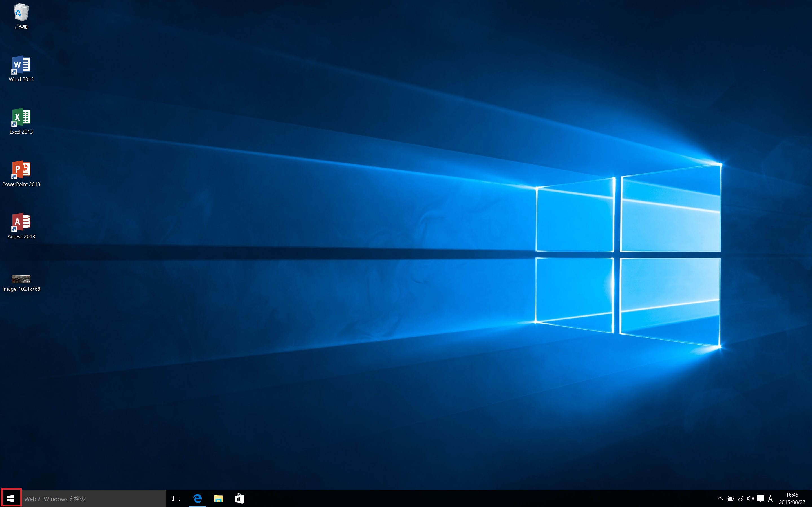The image size is (812, 507).
Task: Click the Show desktop strip
Action: click(x=810, y=499)
